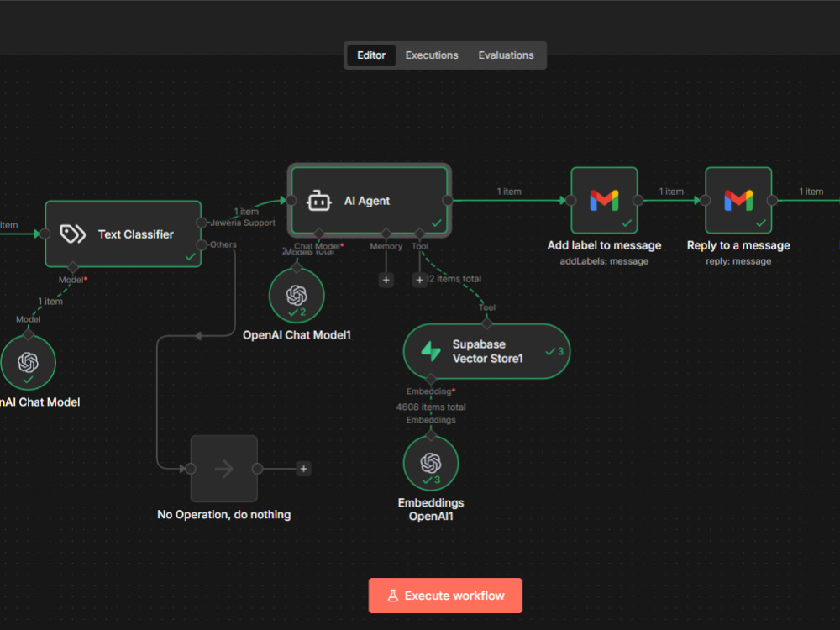This screenshot has width=840, height=630.
Task: Click the 'Add label to message' label
Action: click(x=604, y=245)
